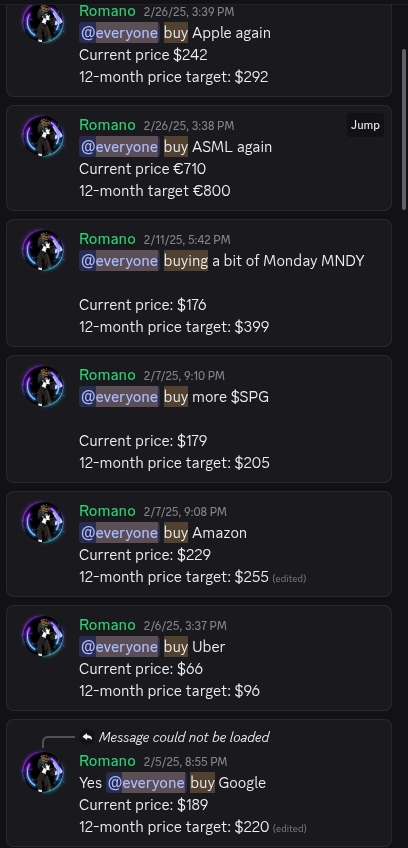Open Romano's avatar on the Apple message

tap(43, 22)
